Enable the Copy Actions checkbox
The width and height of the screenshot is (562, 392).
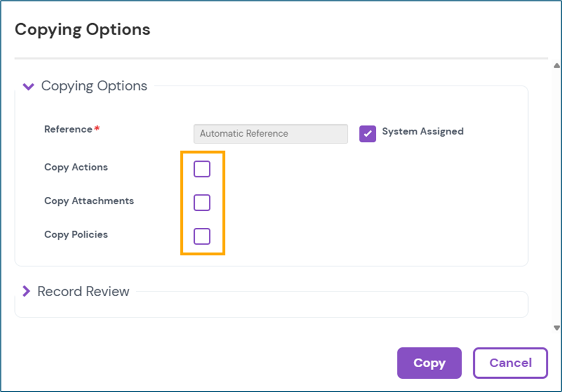[202, 169]
